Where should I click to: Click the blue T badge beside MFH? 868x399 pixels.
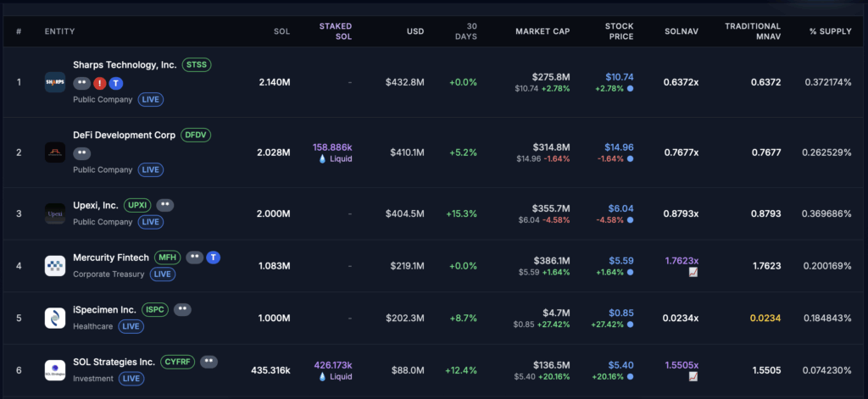[213, 258]
